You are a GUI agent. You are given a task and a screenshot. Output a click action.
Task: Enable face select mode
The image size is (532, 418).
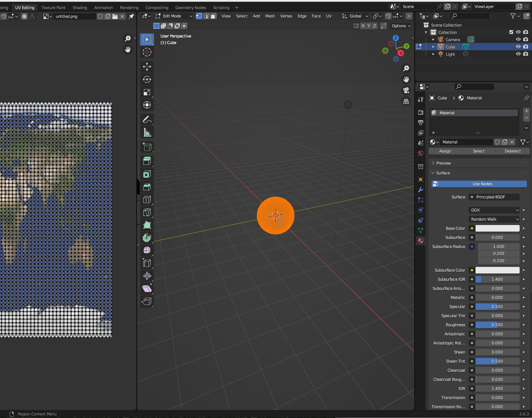214,16
